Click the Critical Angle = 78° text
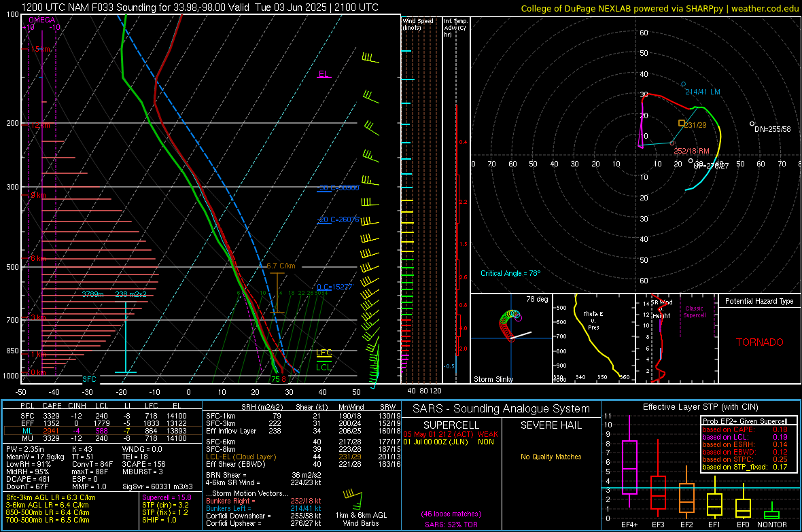This screenshot has width=802, height=532. pyautogui.click(x=510, y=273)
